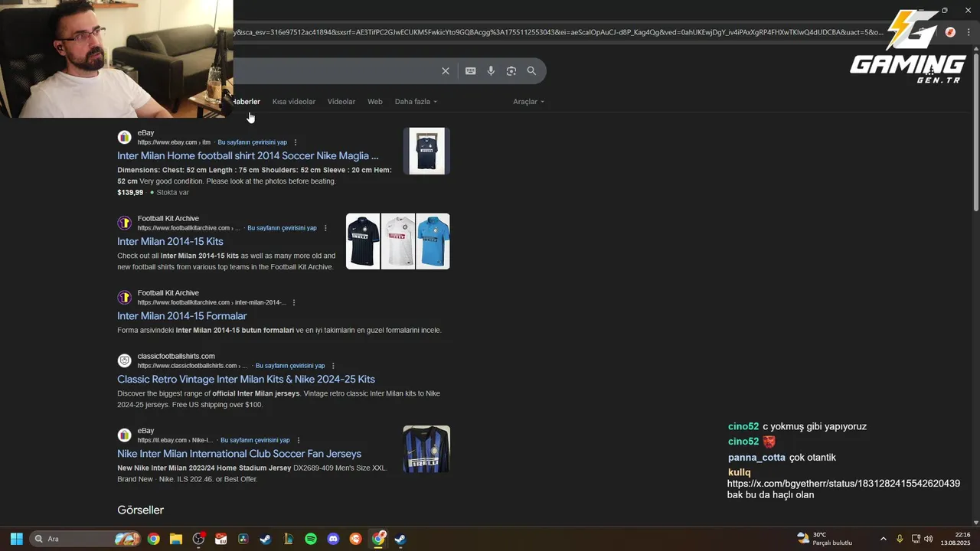This screenshot has width=980, height=551.
Task: Open the 30°C Parçalı bulutlu weather widget
Action: [825, 539]
